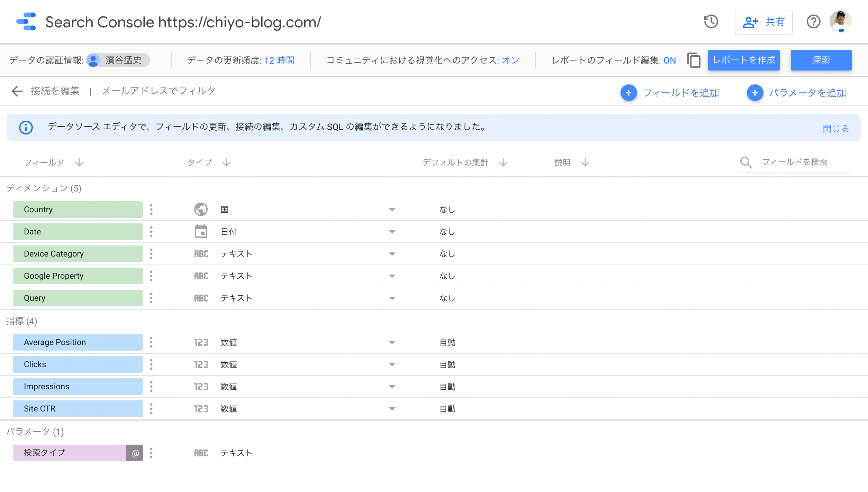Click the info icon in the blue banner

pyautogui.click(x=26, y=127)
